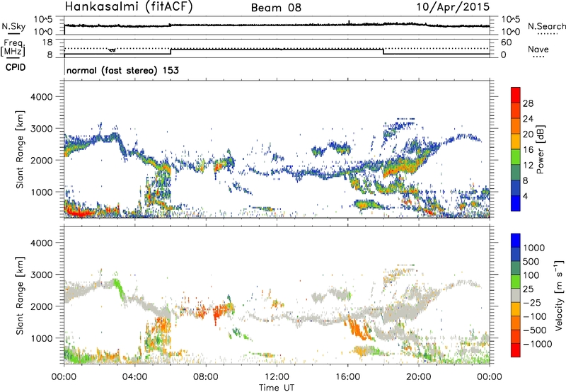Click the frequency step-down near 18:00

[x=383, y=52]
